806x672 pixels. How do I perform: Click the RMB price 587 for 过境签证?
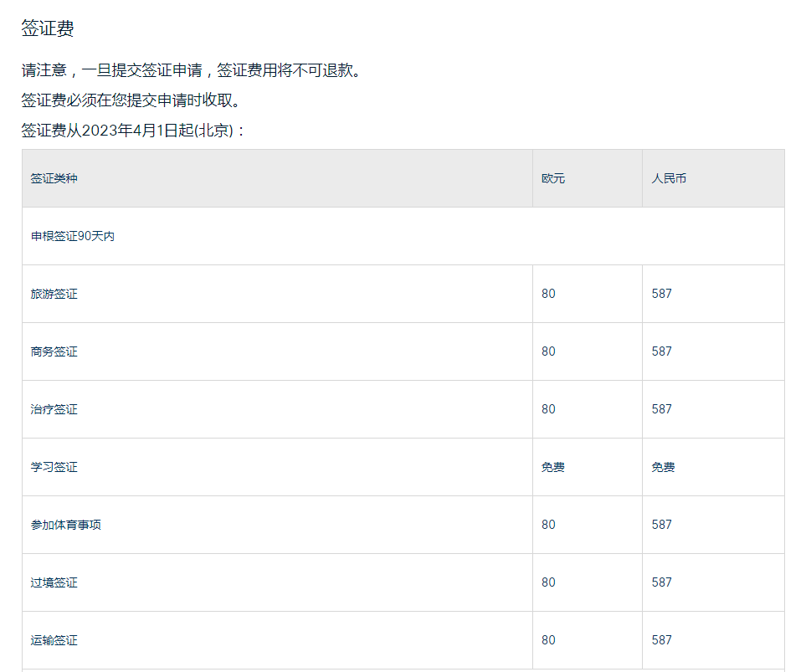tap(661, 582)
